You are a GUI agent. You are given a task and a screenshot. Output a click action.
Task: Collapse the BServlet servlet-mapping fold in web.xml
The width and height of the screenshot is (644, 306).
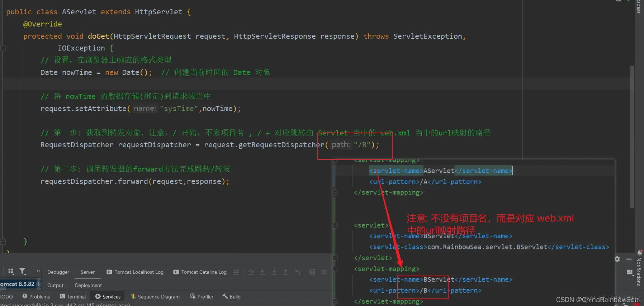(336, 269)
